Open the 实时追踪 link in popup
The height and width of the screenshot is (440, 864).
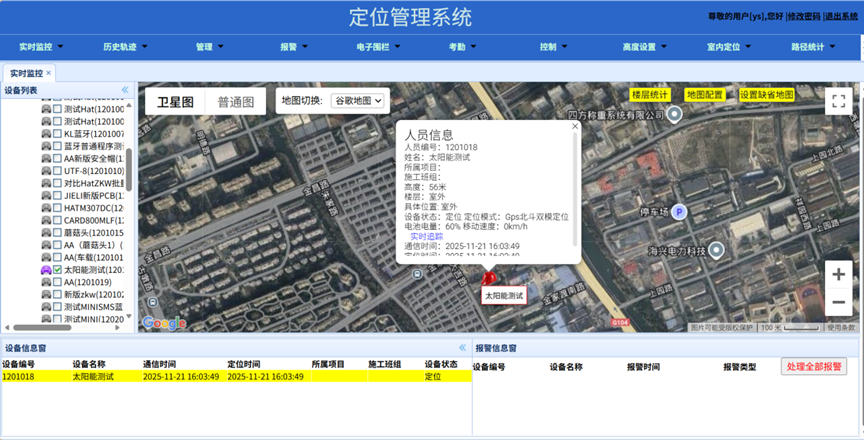[428, 236]
